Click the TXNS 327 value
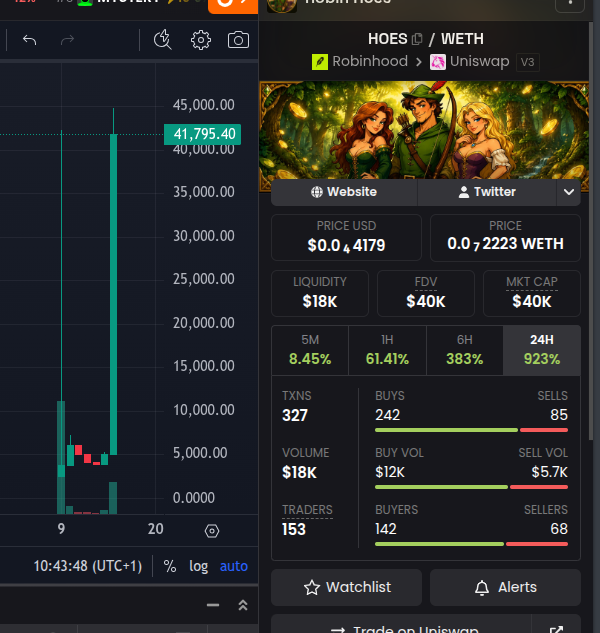Viewport: 600px width, 633px height. tap(295, 415)
